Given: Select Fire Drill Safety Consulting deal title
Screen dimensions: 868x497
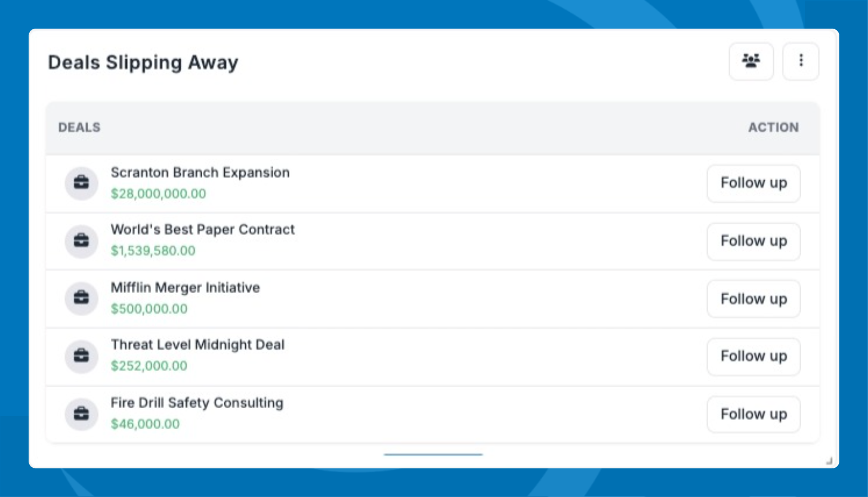Looking at the screenshot, I should click(x=197, y=403).
